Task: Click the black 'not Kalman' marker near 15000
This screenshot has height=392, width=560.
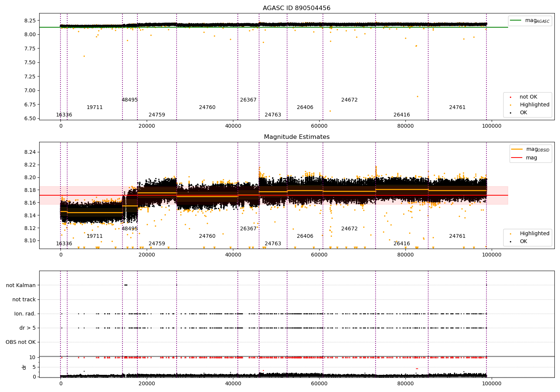Action: pyautogui.click(x=125, y=285)
